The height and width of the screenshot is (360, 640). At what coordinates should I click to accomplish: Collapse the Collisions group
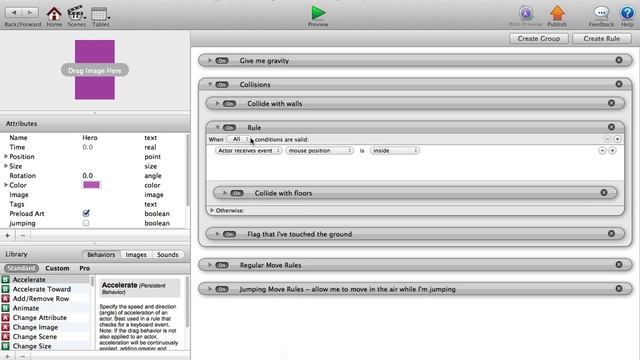point(210,84)
